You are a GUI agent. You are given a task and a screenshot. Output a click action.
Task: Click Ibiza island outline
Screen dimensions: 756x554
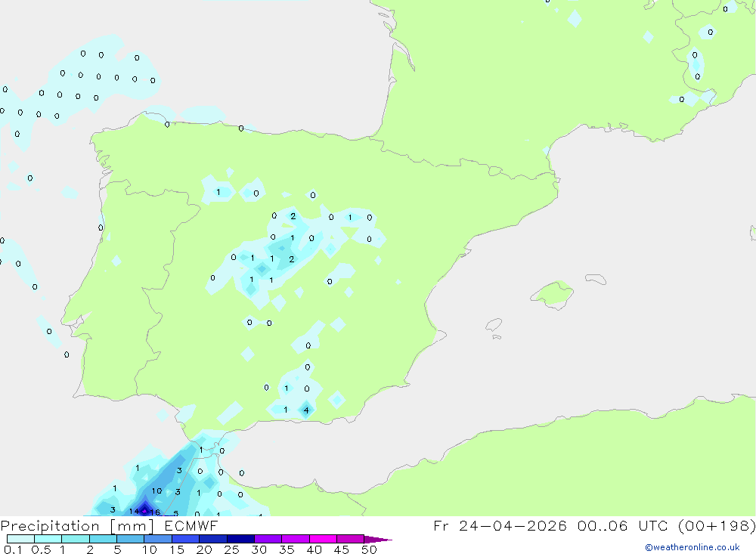point(494,325)
